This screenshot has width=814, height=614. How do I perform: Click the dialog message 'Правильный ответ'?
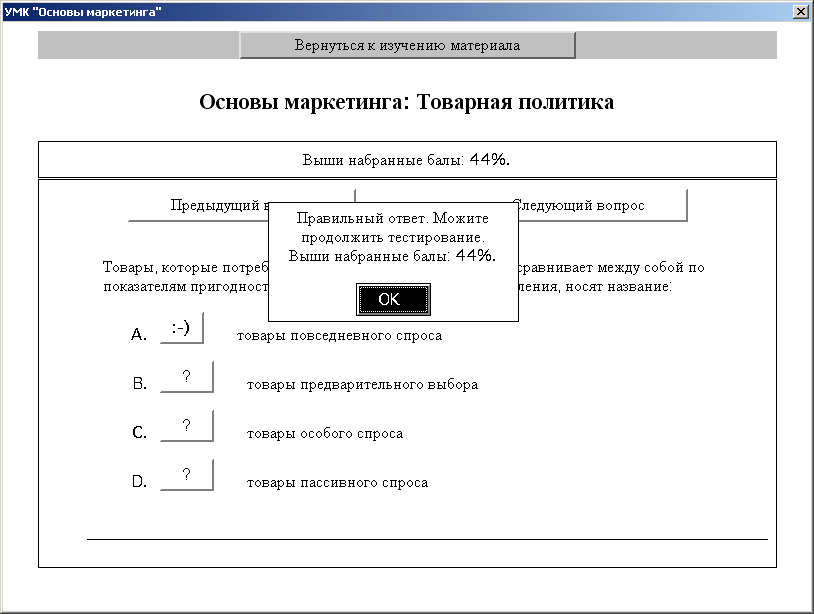[362, 218]
